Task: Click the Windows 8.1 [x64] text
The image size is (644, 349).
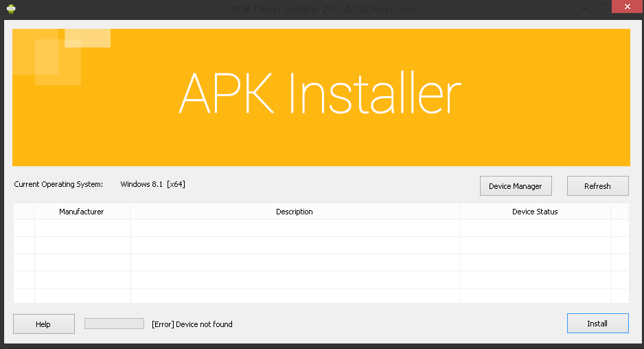Action: (153, 184)
